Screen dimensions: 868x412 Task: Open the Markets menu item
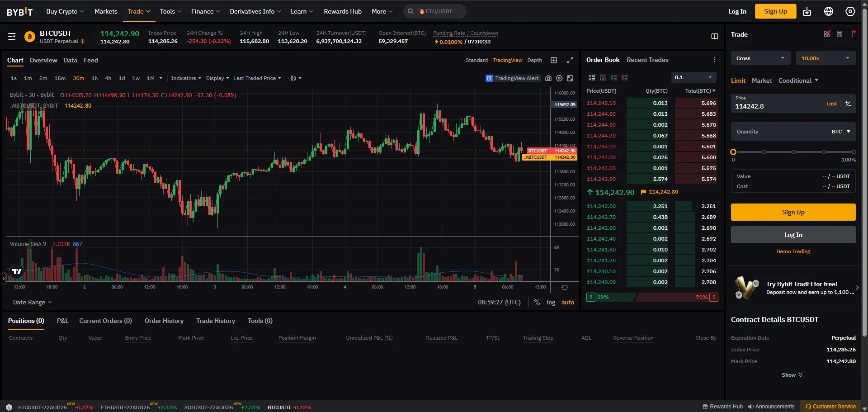coord(106,11)
